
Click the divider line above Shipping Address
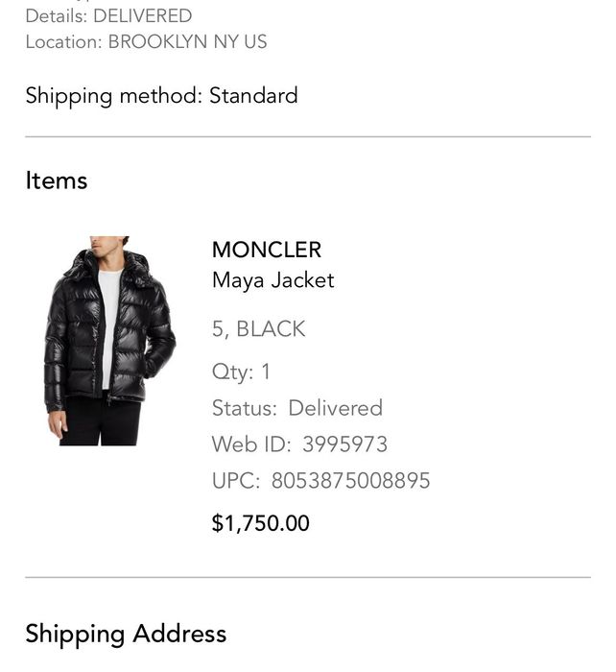click(308, 578)
